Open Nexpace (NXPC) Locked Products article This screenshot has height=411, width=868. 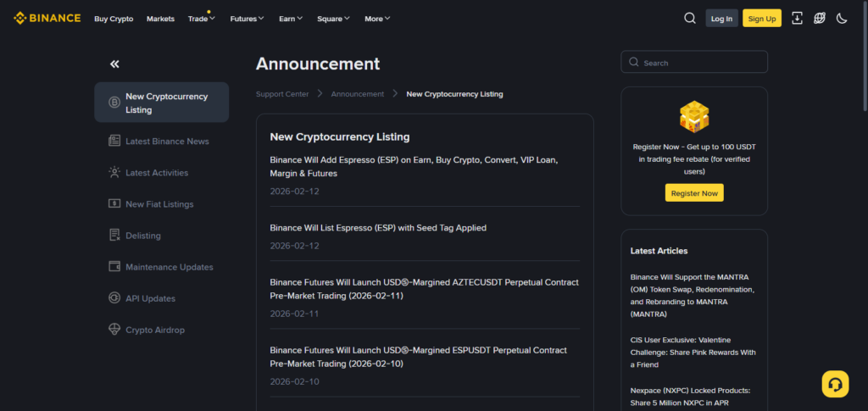[690, 397]
